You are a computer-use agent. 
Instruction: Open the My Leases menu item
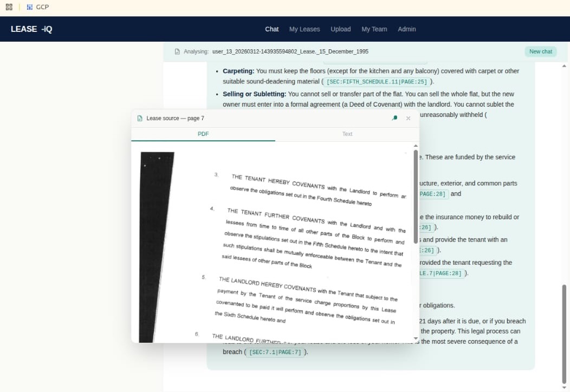coord(305,29)
